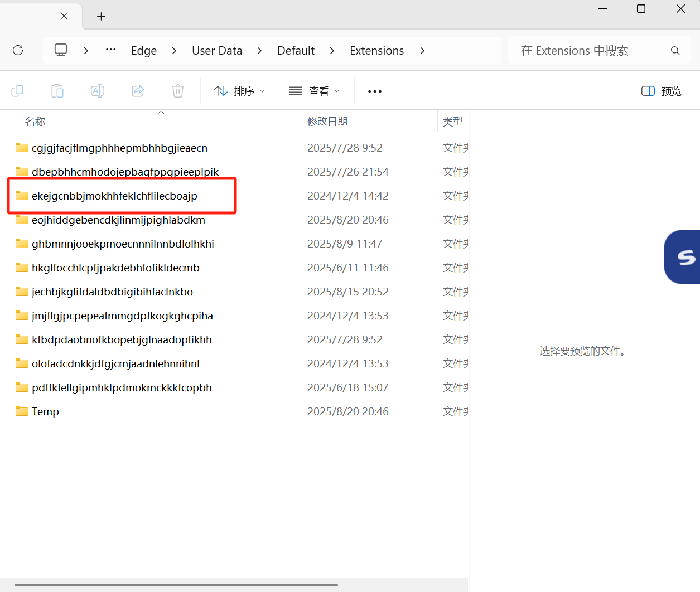Open the See more (...) toolbar menu
Viewport: 700px width, 592px height.
coord(375,91)
